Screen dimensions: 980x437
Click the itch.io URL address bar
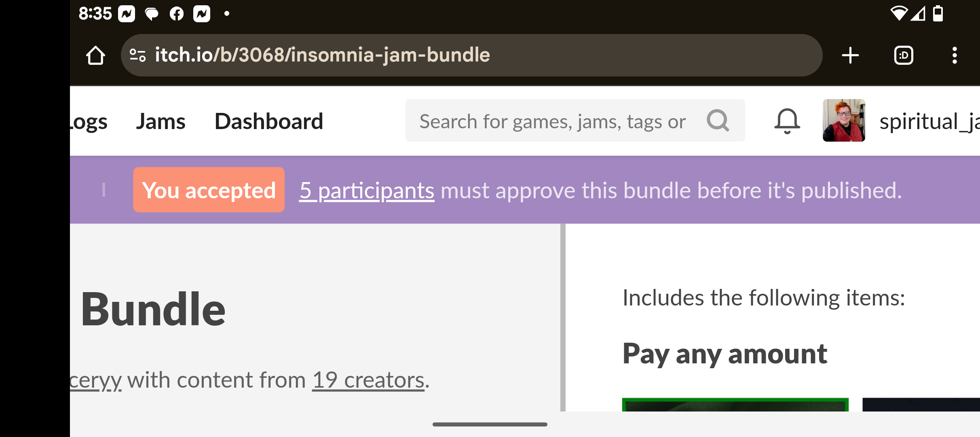(x=471, y=55)
